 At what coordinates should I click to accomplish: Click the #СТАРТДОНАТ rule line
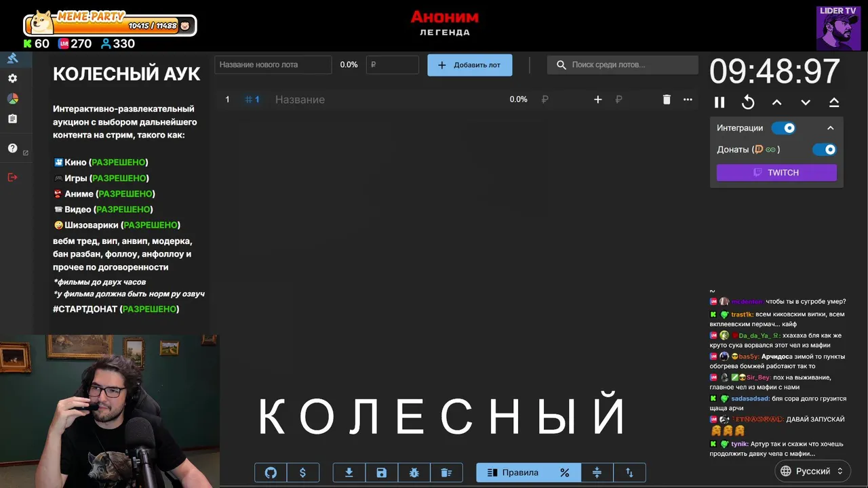pos(116,309)
